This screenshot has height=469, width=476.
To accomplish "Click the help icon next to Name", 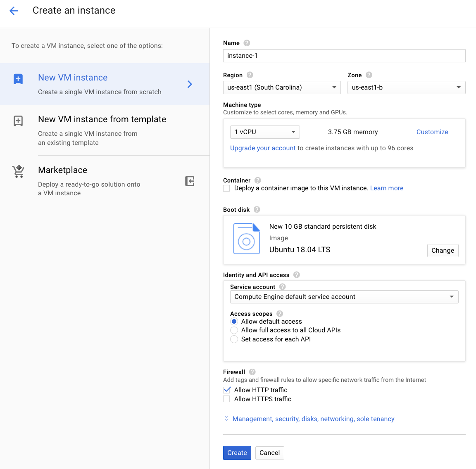I will click(247, 43).
